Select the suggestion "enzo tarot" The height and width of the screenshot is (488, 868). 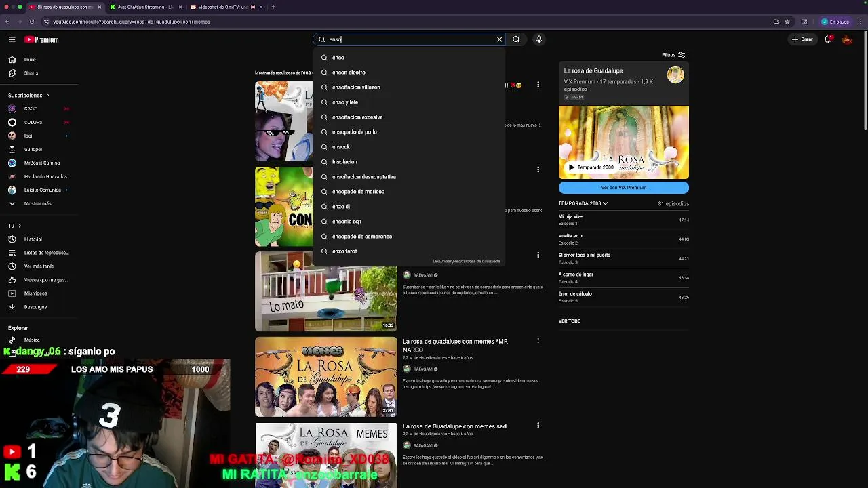[409, 251]
